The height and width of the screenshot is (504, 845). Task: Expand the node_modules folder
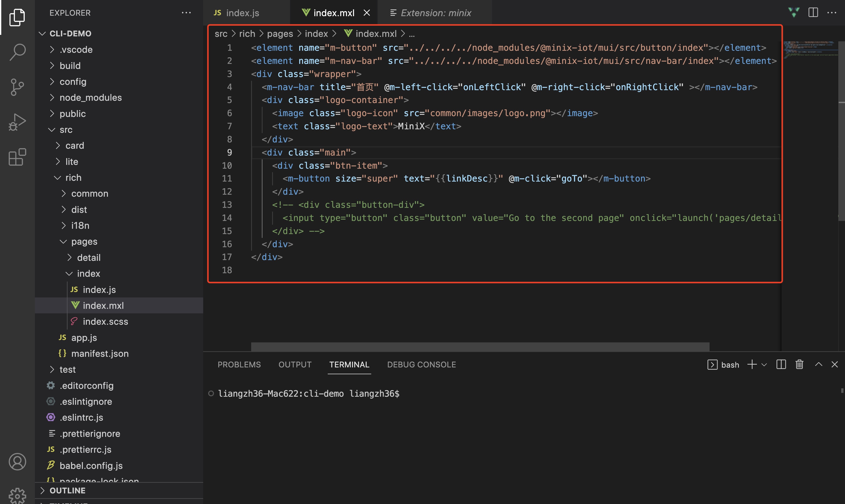click(119, 97)
